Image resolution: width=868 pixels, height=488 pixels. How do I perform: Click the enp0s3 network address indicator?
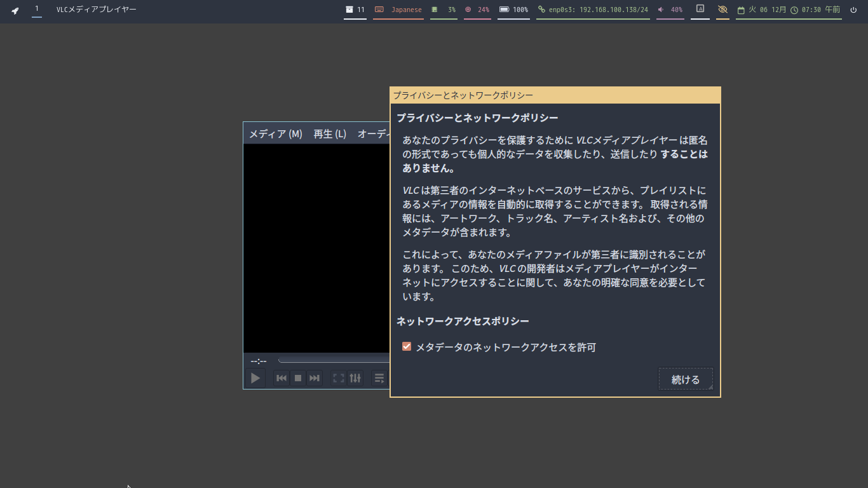(593, 10)
